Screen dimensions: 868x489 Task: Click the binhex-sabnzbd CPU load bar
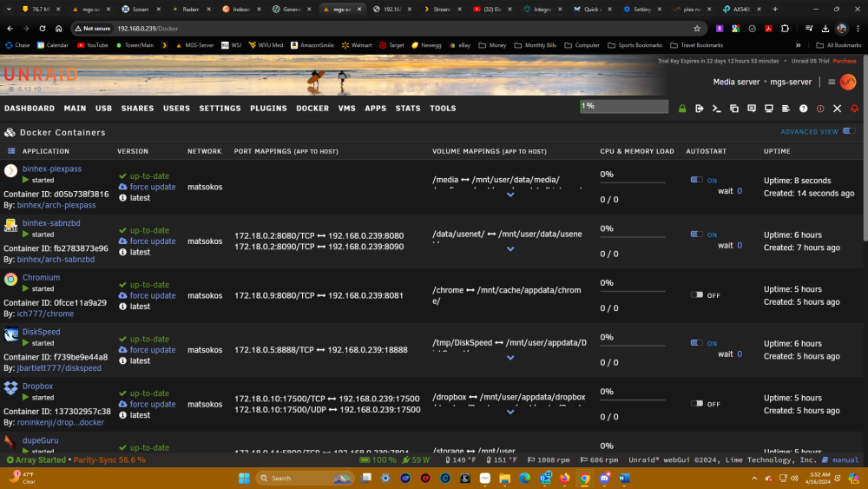(633, 236)
